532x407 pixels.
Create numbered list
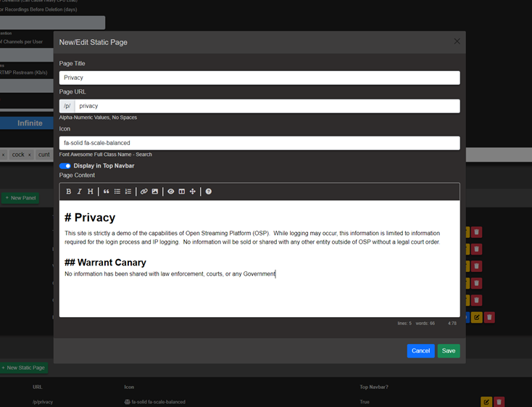coord(128,192)
